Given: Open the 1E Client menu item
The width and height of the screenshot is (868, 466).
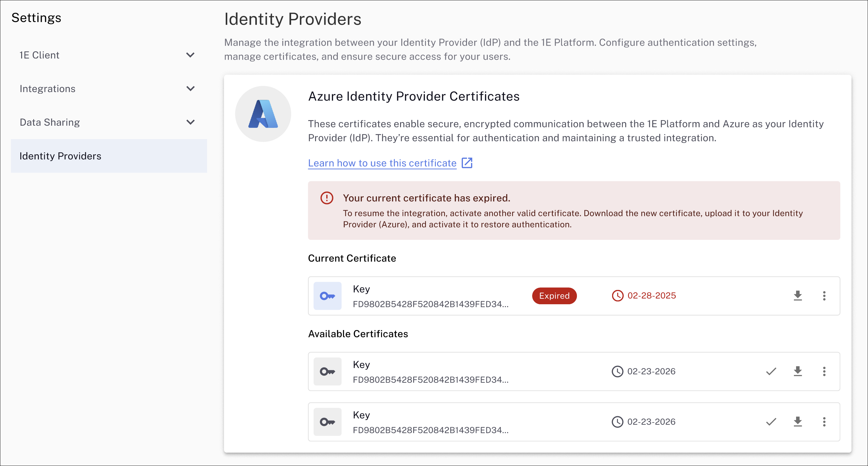Looking at the screenshot, I should point(109,55).
